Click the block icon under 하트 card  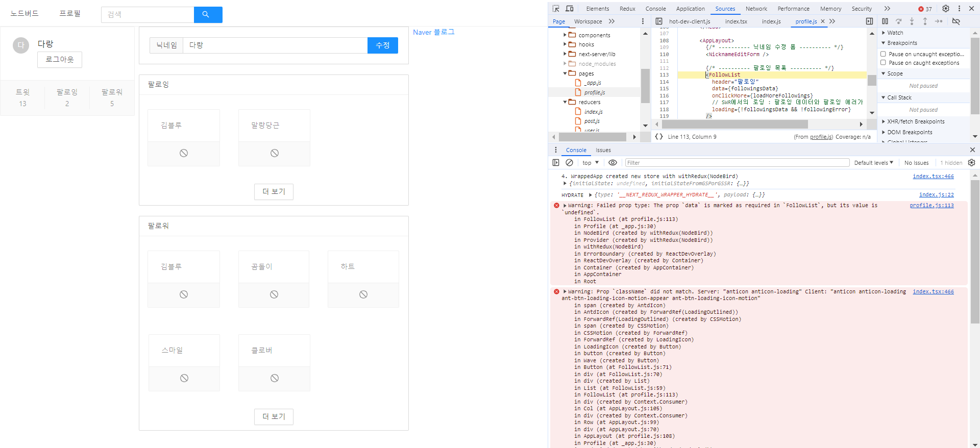point(363,294)
